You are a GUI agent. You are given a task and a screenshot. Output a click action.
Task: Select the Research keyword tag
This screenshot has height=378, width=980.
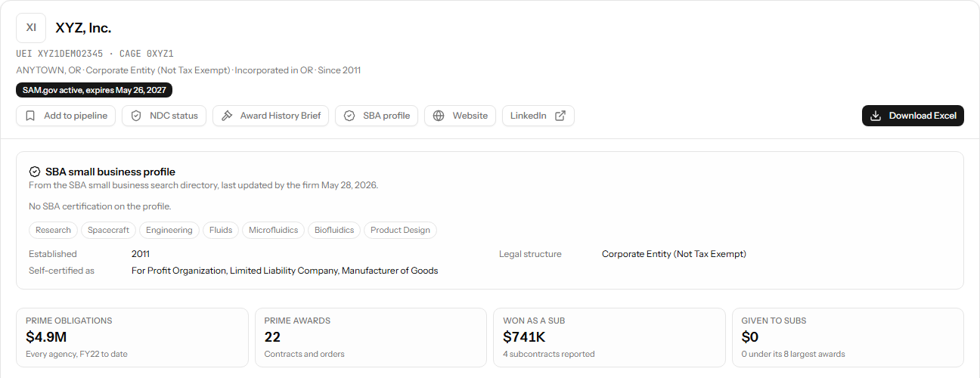[53, 230]
